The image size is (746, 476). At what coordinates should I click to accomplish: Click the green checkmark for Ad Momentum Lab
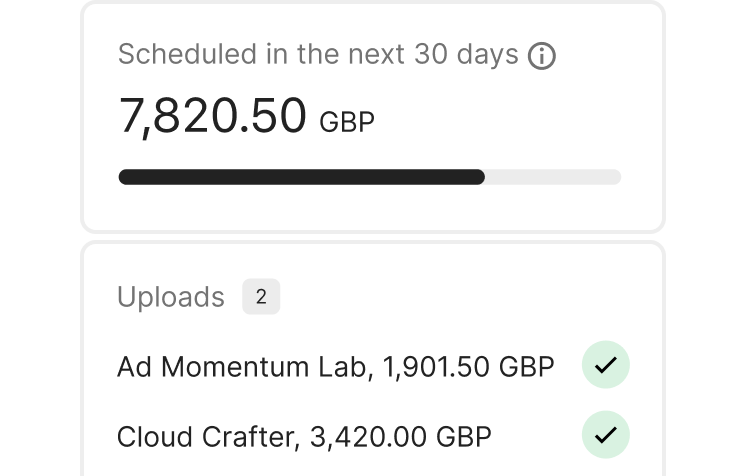pos(605,366)
